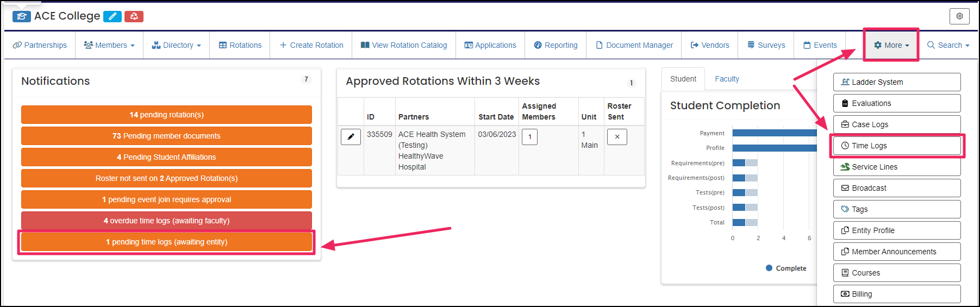Image resolution: width=980 pixels, height=307 pixels.
Task: Open 1 pending time logs awaiting entity
Action: (166, 242)
